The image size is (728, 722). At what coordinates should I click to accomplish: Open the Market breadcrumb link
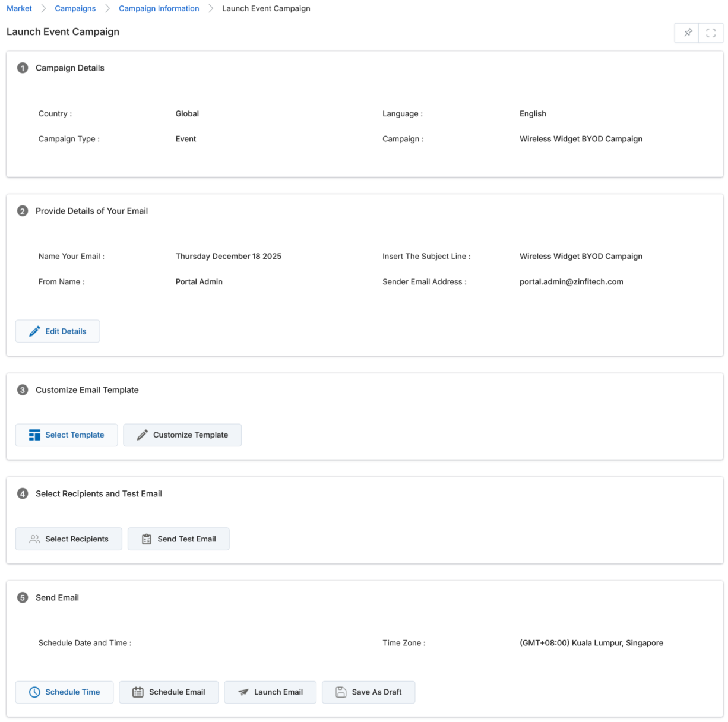[19, 8]
